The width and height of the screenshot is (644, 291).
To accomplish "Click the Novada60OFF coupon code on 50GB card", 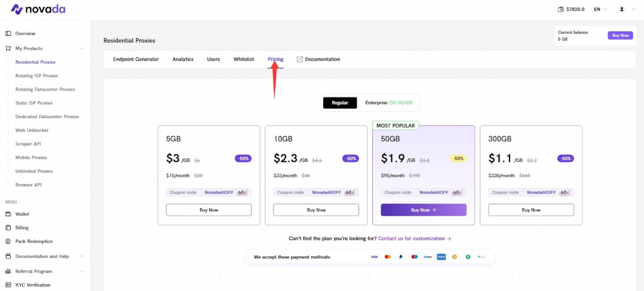I will [x=434, y=192].
